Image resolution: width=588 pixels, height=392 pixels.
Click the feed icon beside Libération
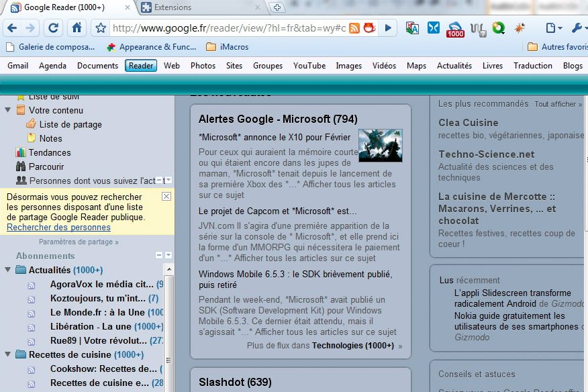point(32,328)
